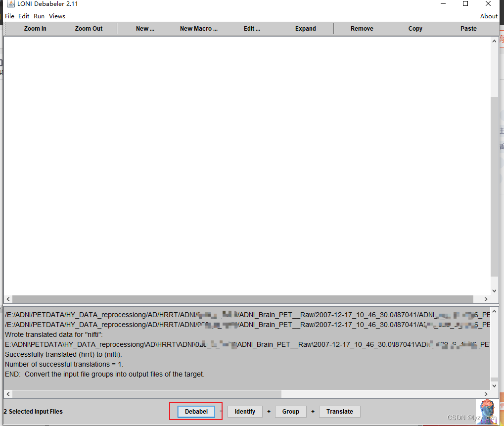
Task: Click 'Wrote translated data for "nifti":' line
Action: click(x=54, y=334)
